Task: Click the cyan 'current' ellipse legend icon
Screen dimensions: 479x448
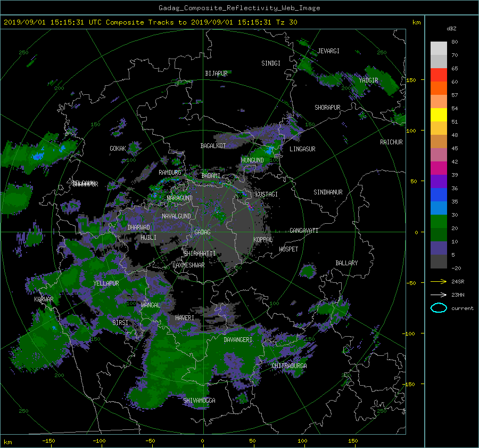Action: click(x=439, y=308)
